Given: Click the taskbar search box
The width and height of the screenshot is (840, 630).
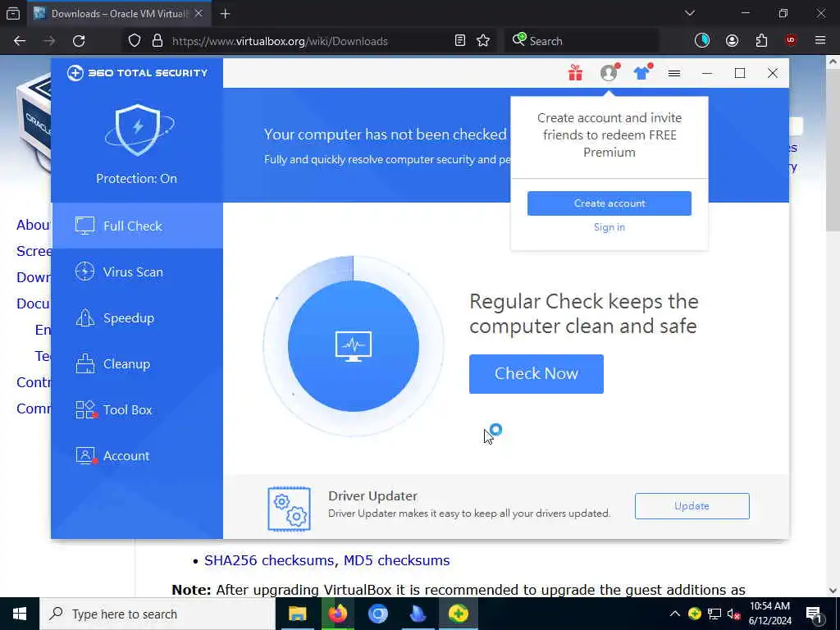Looking at the screenshot, I should (157, 614).
